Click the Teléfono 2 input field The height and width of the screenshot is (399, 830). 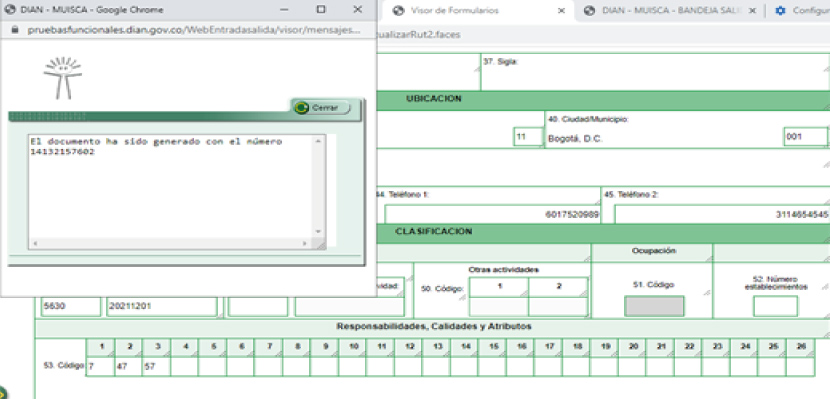[x=722, y=214]
